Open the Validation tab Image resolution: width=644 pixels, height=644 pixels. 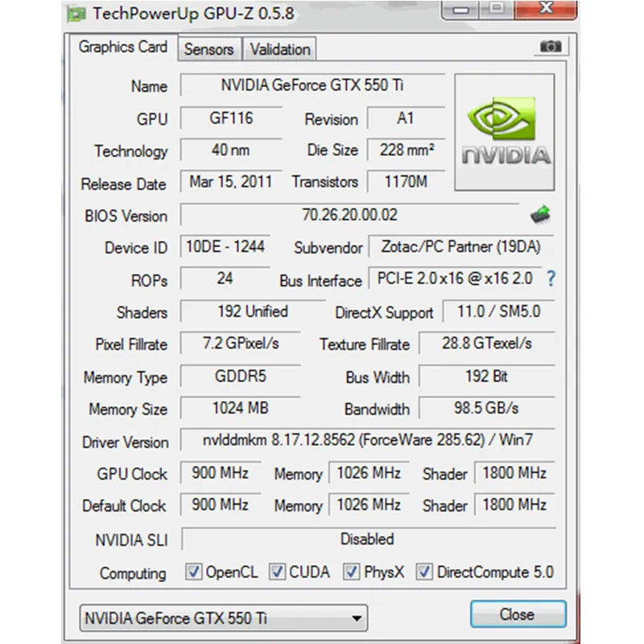(x=280, y=49)
